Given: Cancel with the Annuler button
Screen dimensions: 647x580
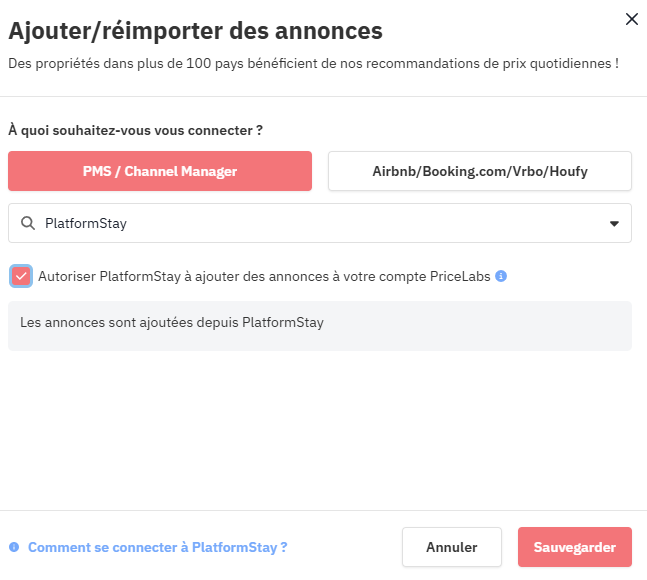Looking at the screenshot, I should [x=452, y=547].
